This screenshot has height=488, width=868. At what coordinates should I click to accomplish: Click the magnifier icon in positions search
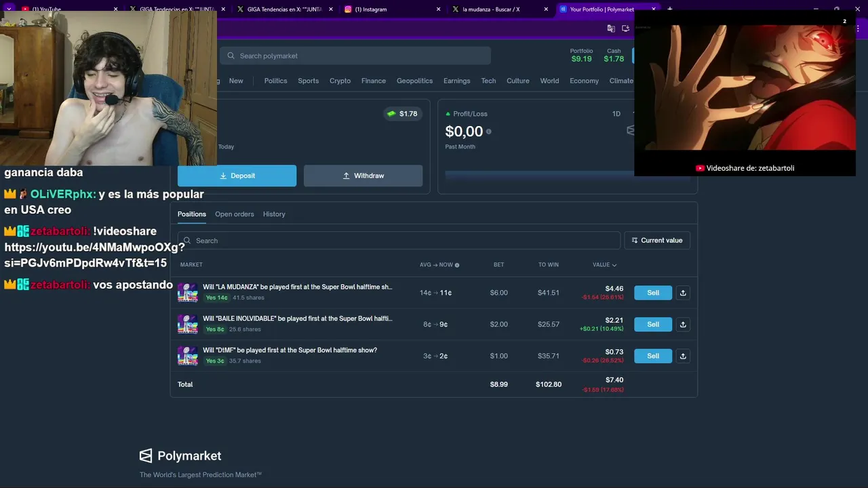point(188,241)
